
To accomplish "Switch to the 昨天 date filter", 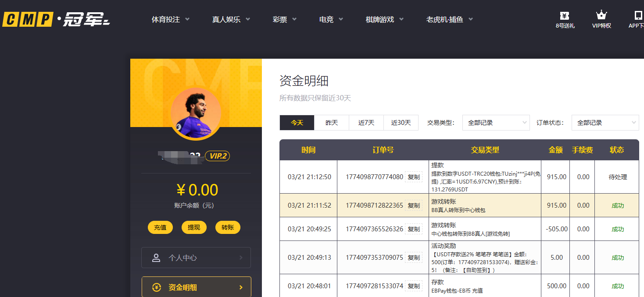I will pyautogui.click(x=332, y=123).
